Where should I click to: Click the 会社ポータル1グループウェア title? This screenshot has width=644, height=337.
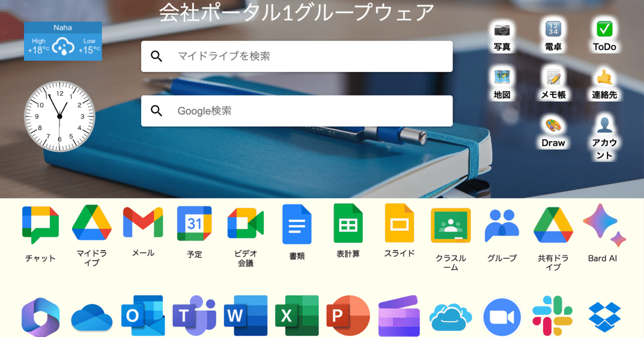(297, 13)
